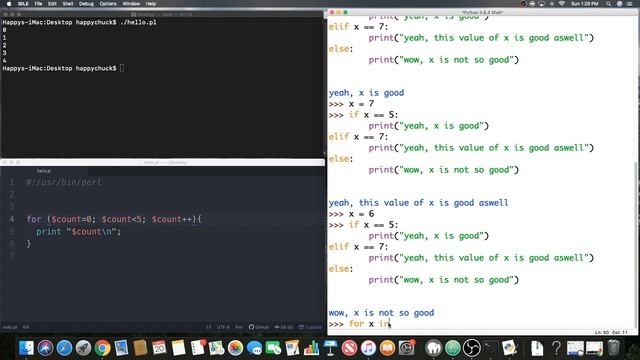Open Google Chrome from the Dock
Image resolution: width=640 pixels, height=360 pixels.
(x=102, y=348)
